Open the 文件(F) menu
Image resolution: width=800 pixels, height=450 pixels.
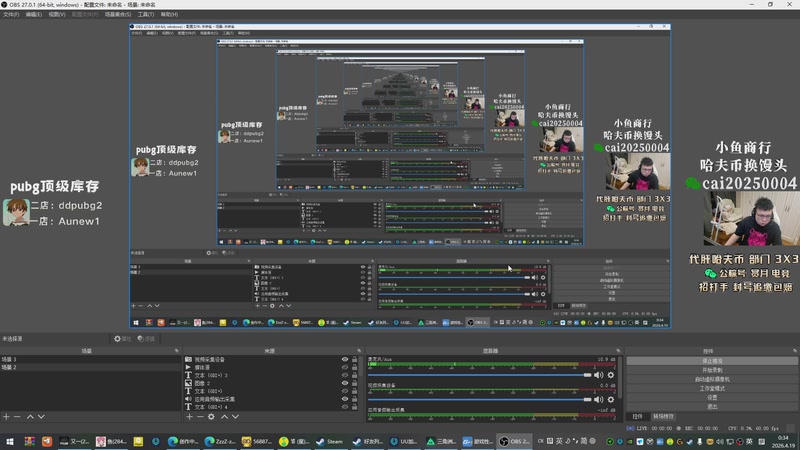point(11,15)
